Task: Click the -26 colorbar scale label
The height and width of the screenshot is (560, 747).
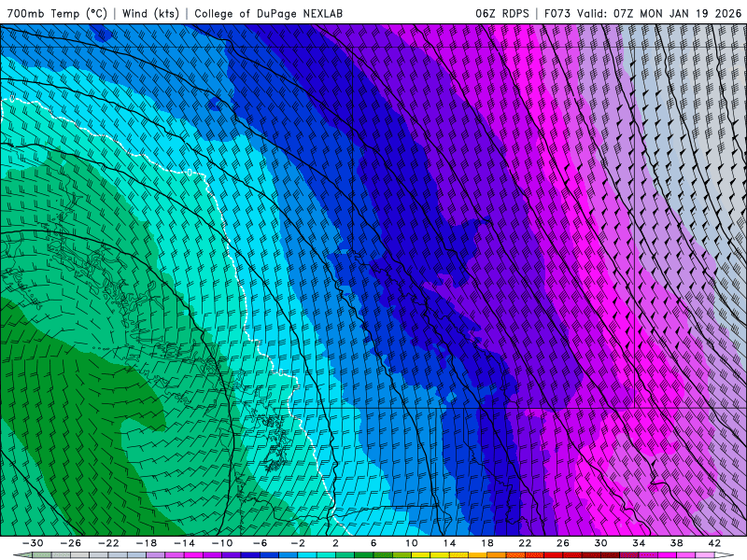Action: [71, 543]
